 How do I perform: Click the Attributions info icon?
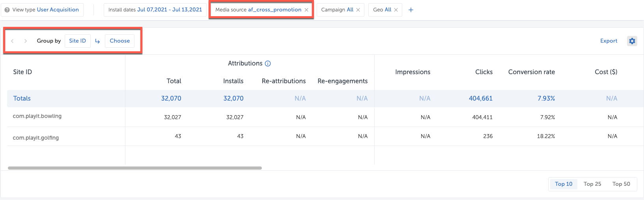[268, 64]
